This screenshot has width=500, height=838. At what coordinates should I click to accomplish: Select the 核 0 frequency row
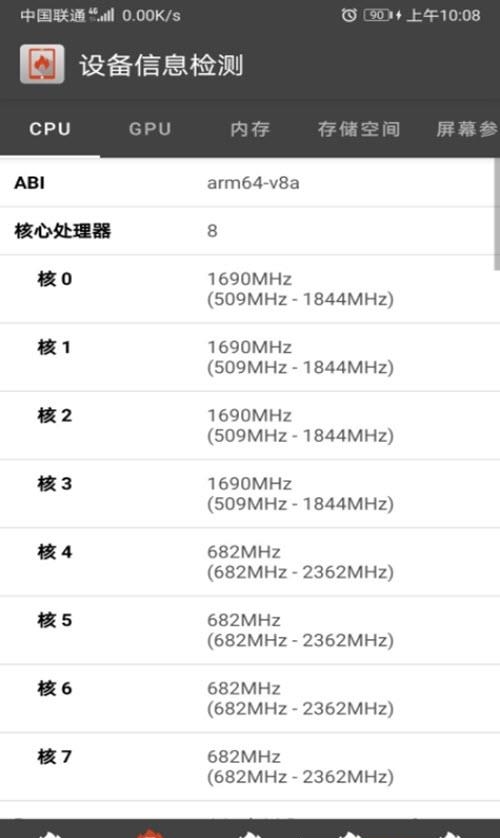point(247,289)
